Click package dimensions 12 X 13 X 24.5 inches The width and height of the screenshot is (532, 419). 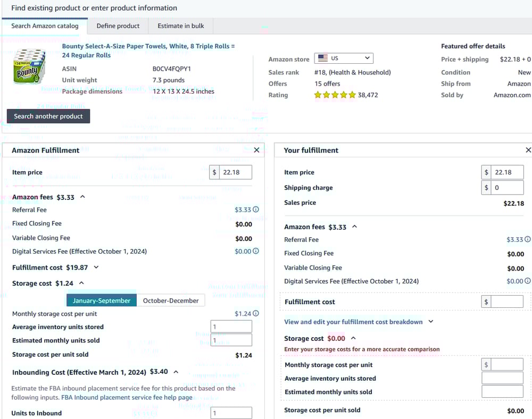pyautogui.click(x=183, y=91)
